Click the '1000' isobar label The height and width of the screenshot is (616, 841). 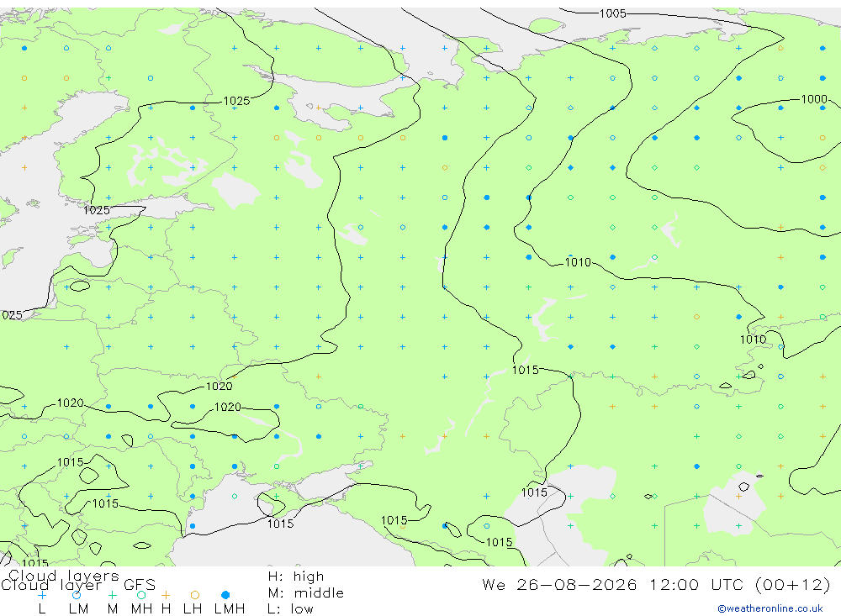[814, 99]
